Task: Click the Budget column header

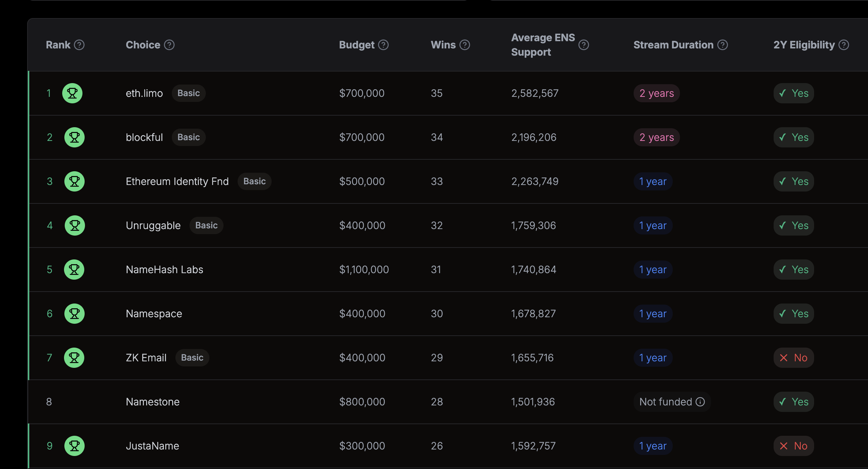Action: click(x=357, y=45)
